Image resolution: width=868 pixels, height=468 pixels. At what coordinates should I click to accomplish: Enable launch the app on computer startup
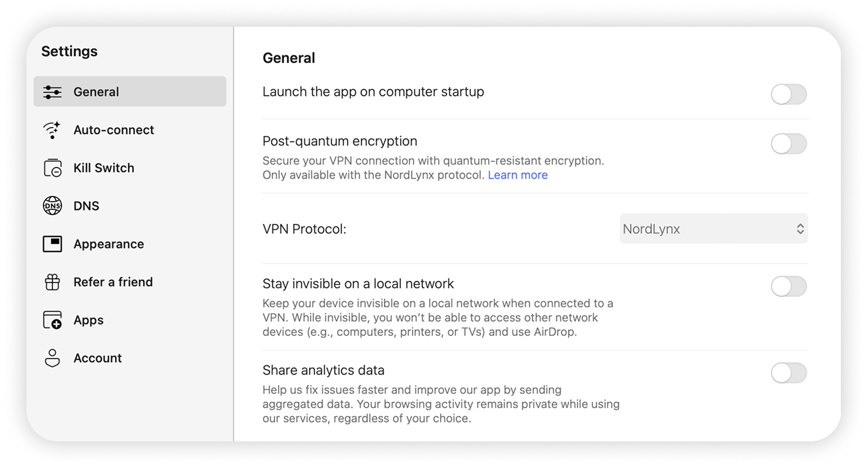789,94
